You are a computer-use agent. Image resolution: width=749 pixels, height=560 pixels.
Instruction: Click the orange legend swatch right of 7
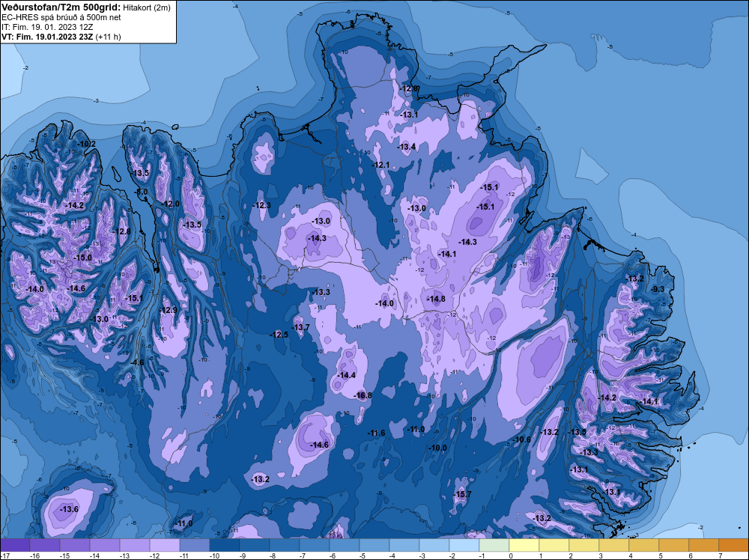(x=734, y=545)
